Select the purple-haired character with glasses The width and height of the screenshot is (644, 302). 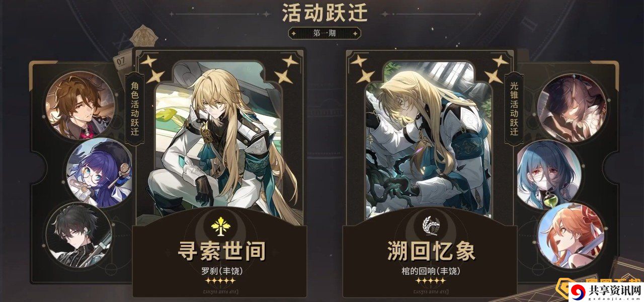99,171
